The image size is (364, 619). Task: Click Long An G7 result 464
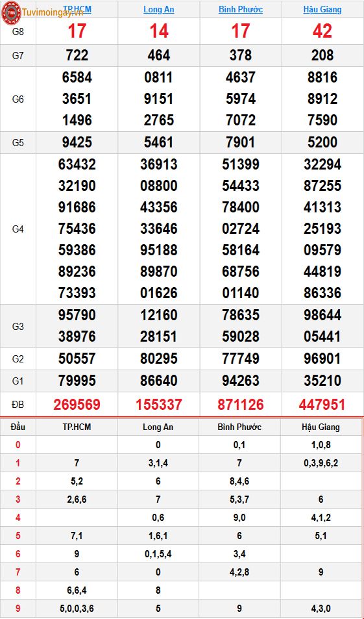tap(158, 55)
